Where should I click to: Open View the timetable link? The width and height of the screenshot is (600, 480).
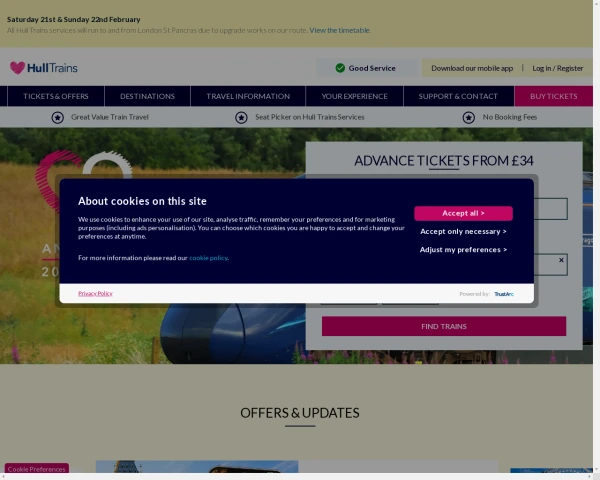point(339,30)
